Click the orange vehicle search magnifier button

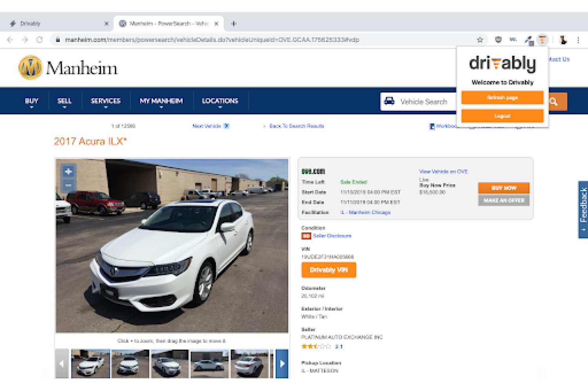(x=554, y=102)
